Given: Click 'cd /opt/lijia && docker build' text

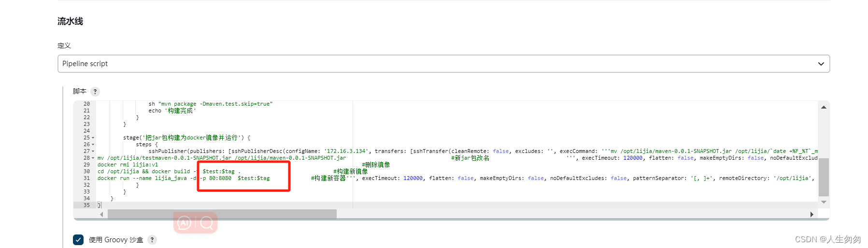Looking at the screenshot, I should [144, 172].
